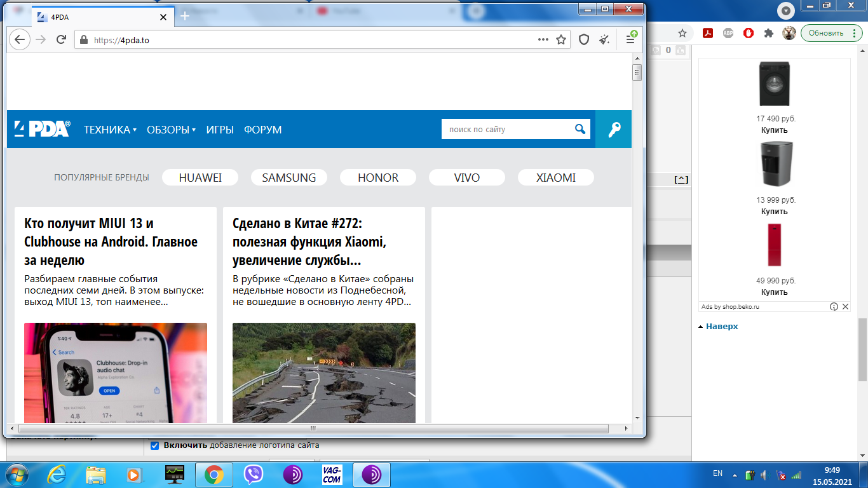This screenshot has width=868, height=488.
Task: Click the key login icon
Action: click(x=614, y=129)
